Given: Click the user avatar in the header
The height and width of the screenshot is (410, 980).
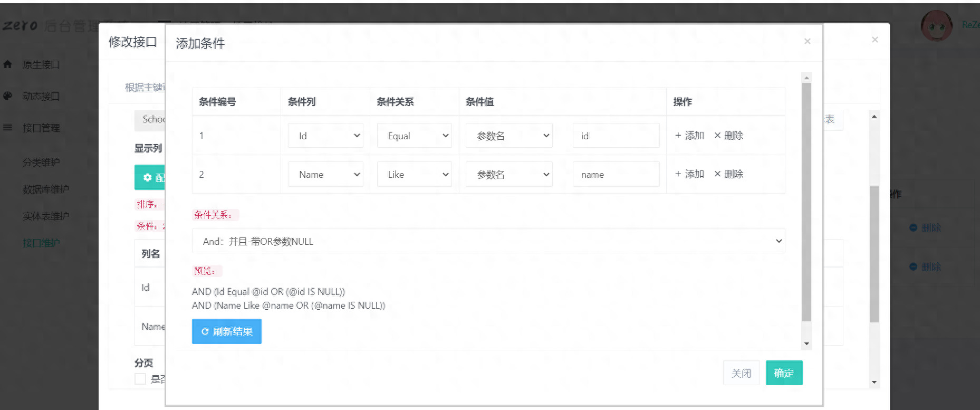Looking at the screenshot, I should click(x=937, y=25).
